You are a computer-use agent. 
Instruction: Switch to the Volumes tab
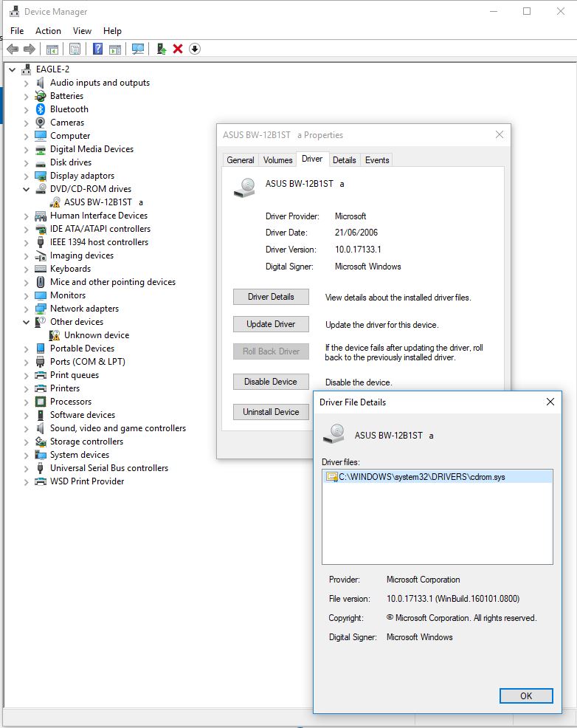click(278, 159)
